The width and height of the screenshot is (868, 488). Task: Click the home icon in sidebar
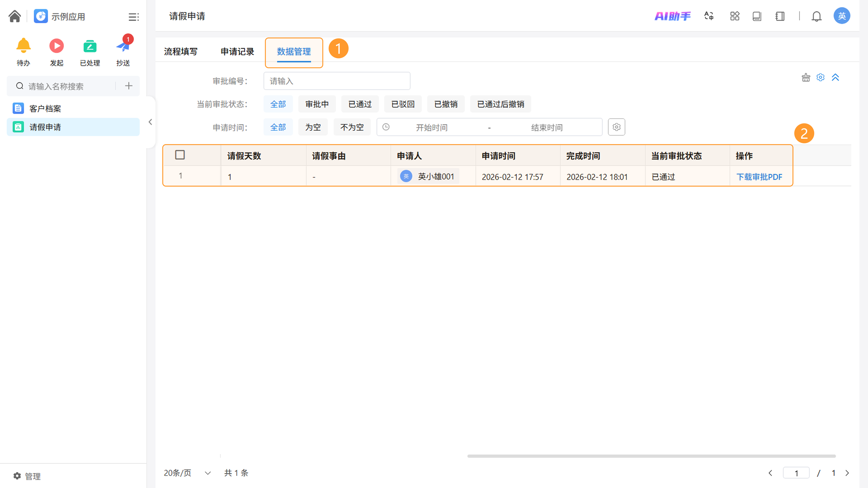[14, 16]
